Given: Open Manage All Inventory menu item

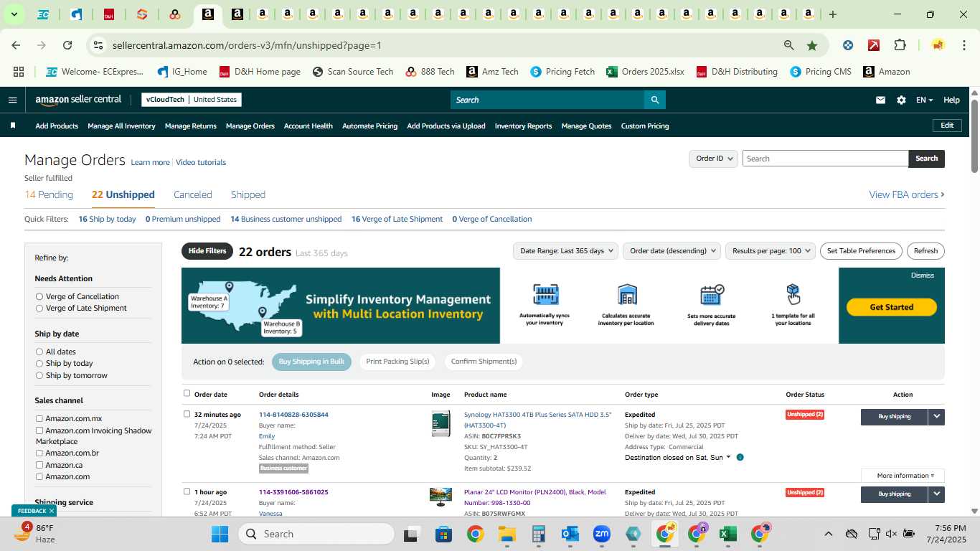Looking at the screenshot, I should pyautogui.click(x=121, y=126).
